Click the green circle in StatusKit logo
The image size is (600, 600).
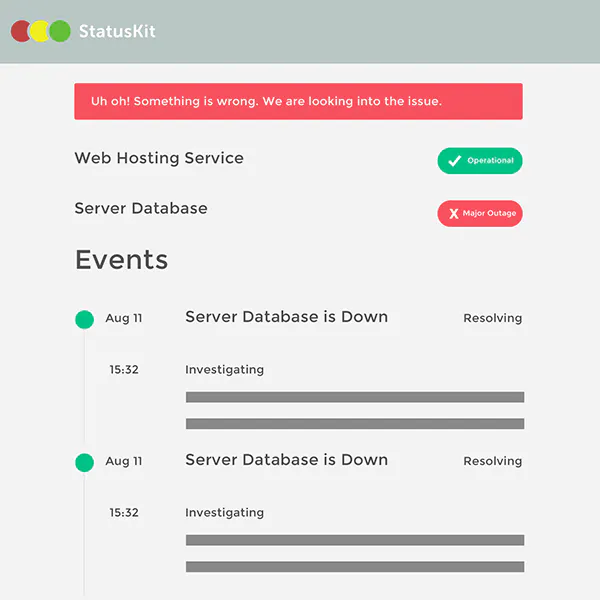(x=60, y=31)
